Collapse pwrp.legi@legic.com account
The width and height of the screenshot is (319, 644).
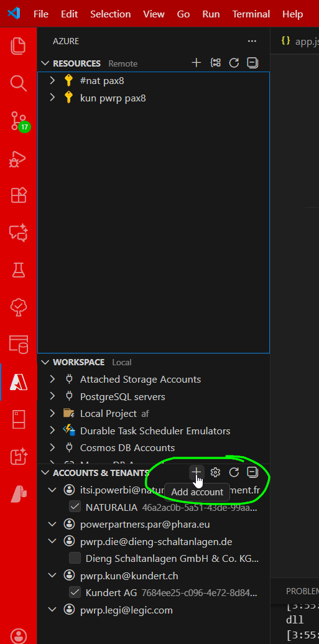52,610
